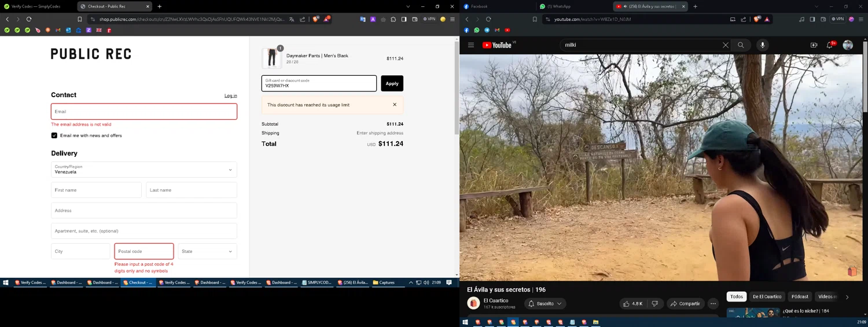Select De El Cuartico filter chip
868x327 pixels.
(767, 297)
